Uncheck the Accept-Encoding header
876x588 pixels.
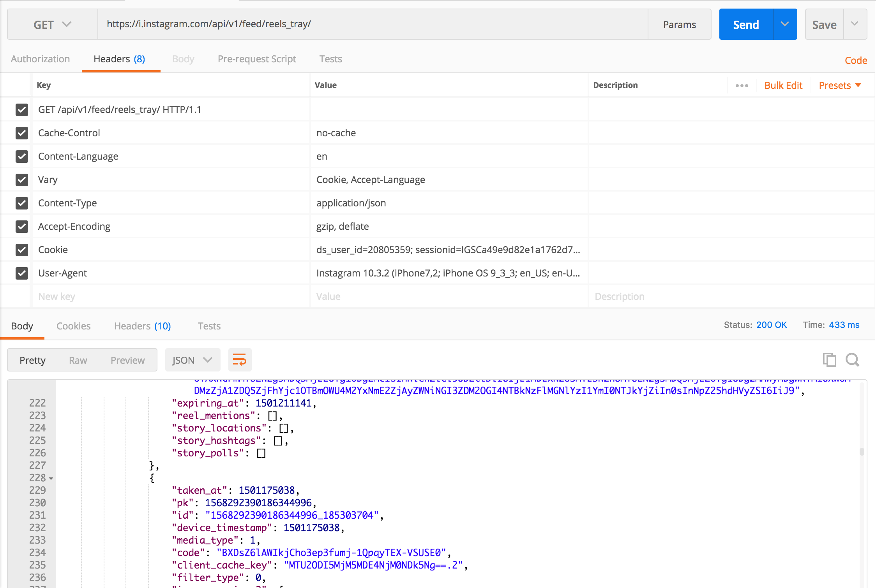tap(22, 227)
